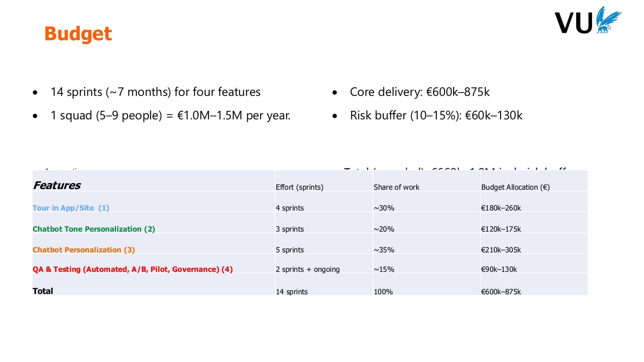Click the '100%' total share cell
This screenshot has height=362, width=644.
(383, 292)
